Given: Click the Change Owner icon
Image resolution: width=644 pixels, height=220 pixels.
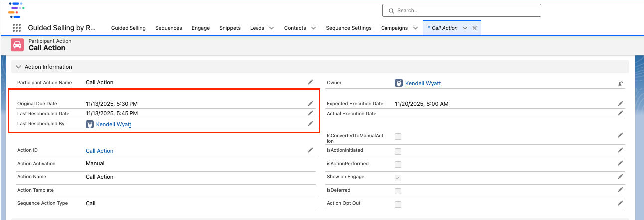Looking at the screenshot, I should (x=620, y=83).
